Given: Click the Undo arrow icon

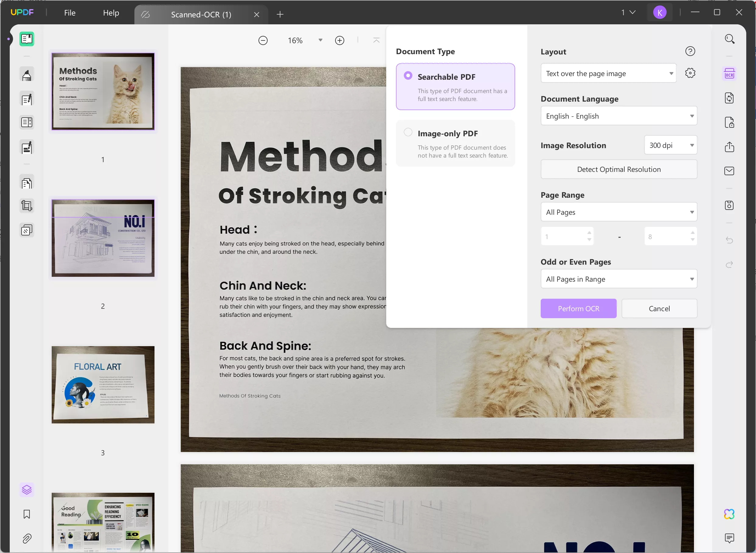Looking at the screenshot, I should 729,240.
